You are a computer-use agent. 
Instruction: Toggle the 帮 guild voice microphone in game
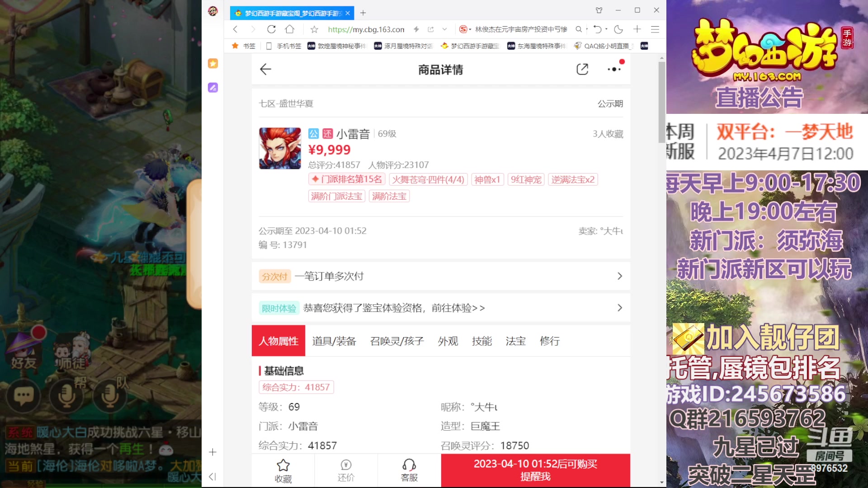click(67, 395)
